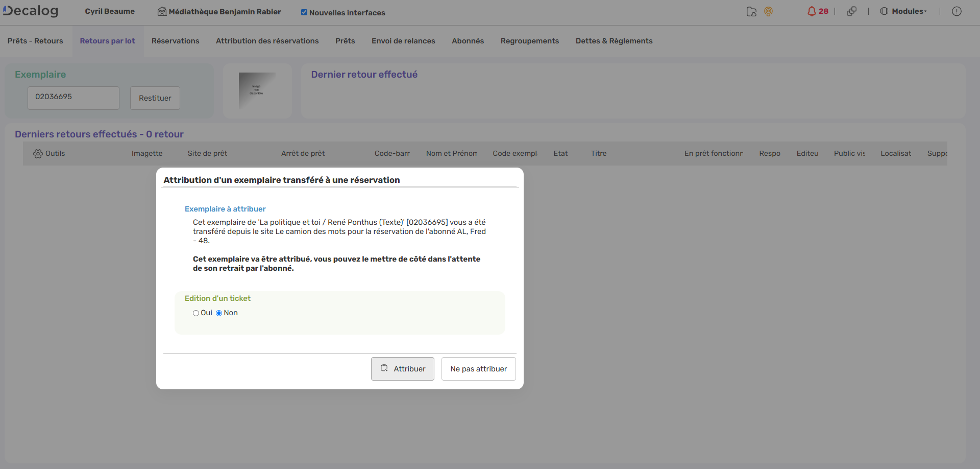
Task: Go to Dettes & Règlements tab
Action: click(614, 41)
